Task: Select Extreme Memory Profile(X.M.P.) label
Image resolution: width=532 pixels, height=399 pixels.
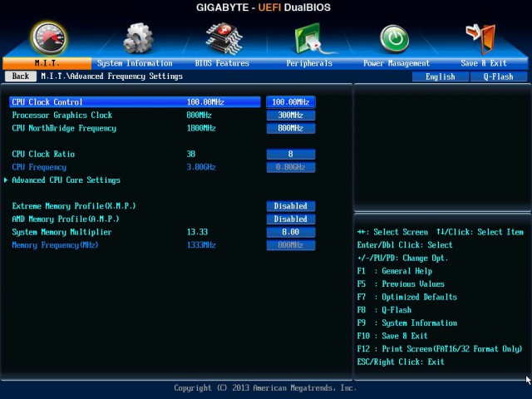Action: (74, 206)
